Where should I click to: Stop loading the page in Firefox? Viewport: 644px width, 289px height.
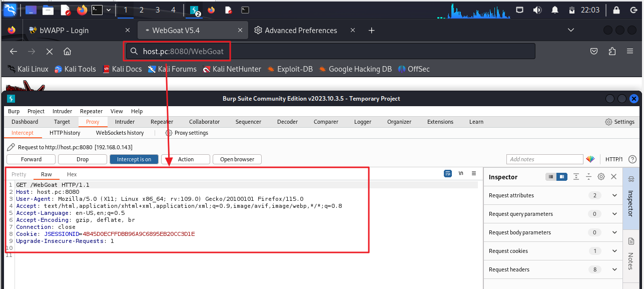click(x=49, y=51)
